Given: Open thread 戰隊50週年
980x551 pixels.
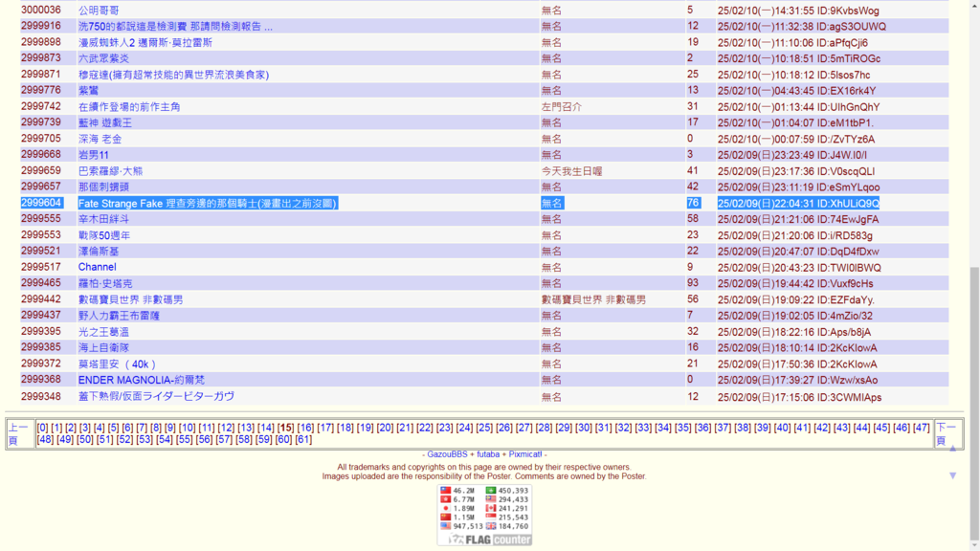Looking at the screenshot, I should click(x=104, y=235).
